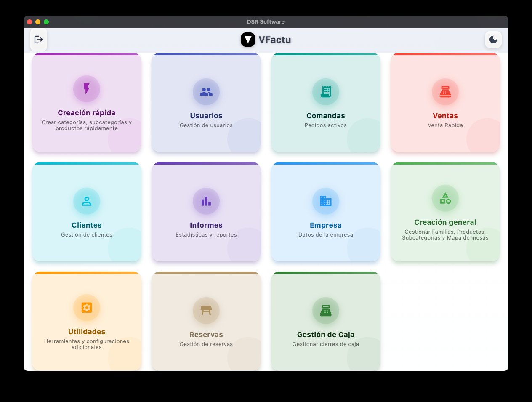Click the Empresa building icon
The height and width of the screenshot is (402, 532).
tap(325, 201)
